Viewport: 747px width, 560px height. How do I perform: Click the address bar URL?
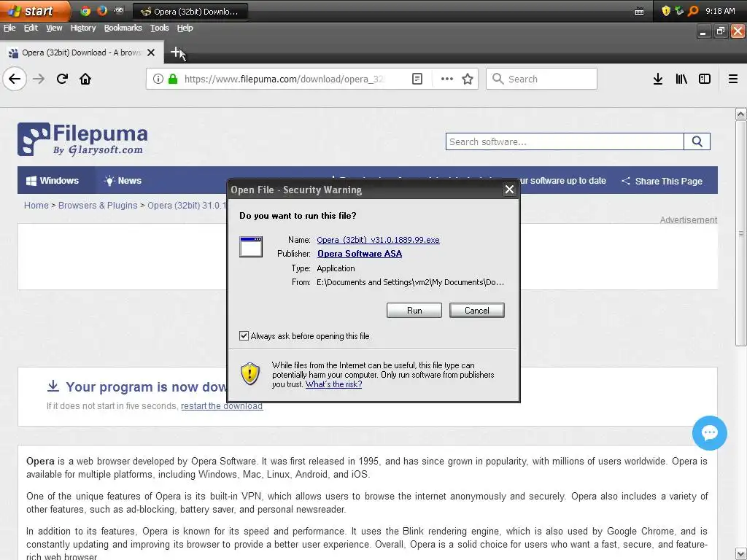coord(285,79)
